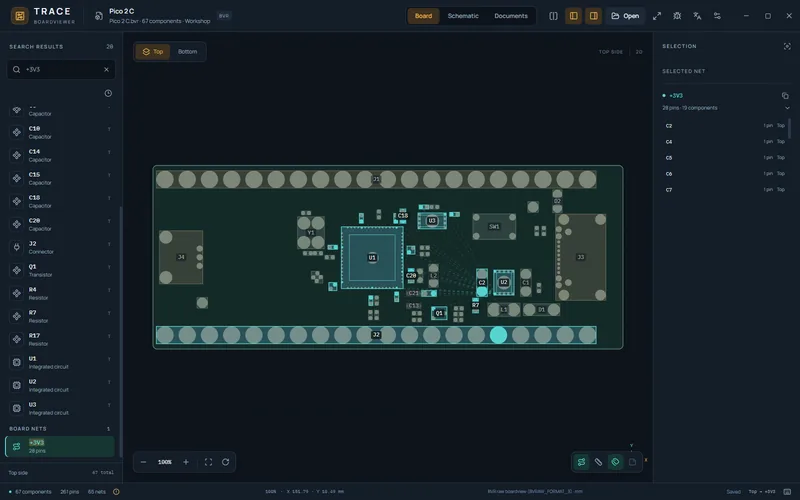
Task: Open the settings sliders icon
Action: tap(717, 16)
